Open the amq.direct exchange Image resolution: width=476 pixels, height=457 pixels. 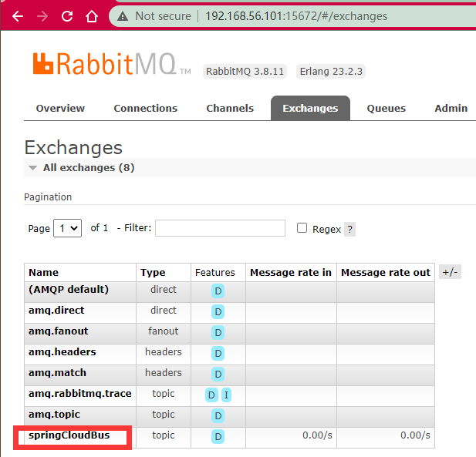56,311
